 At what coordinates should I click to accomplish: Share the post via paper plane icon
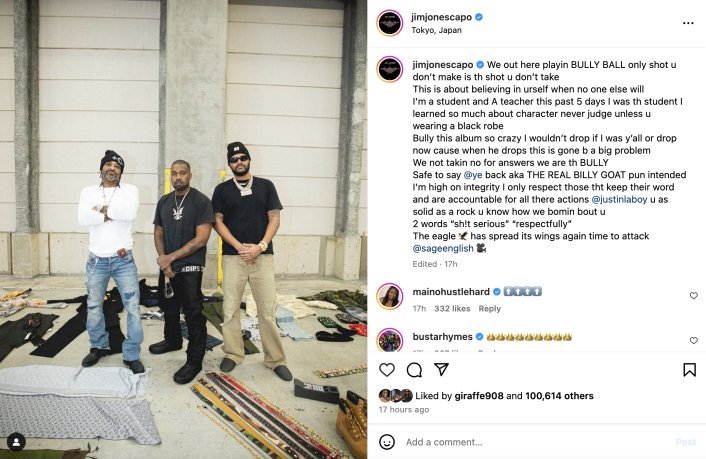tap(441, 369)
